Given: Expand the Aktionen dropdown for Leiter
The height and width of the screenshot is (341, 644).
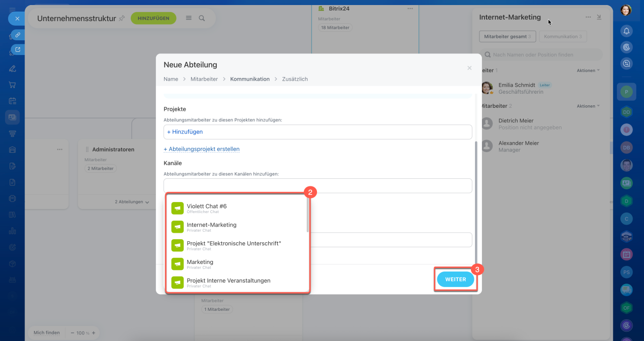Looking at the screenshot, I should [x=588, y=71].
